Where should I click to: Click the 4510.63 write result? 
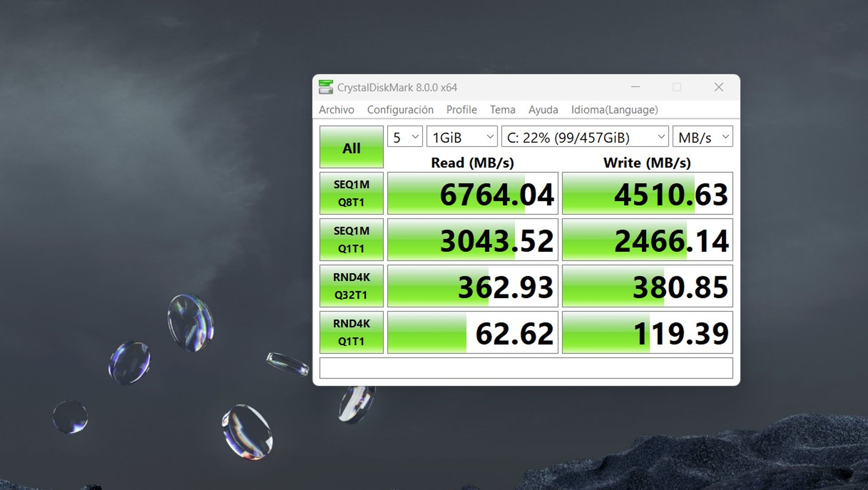(x=647, y=193)
